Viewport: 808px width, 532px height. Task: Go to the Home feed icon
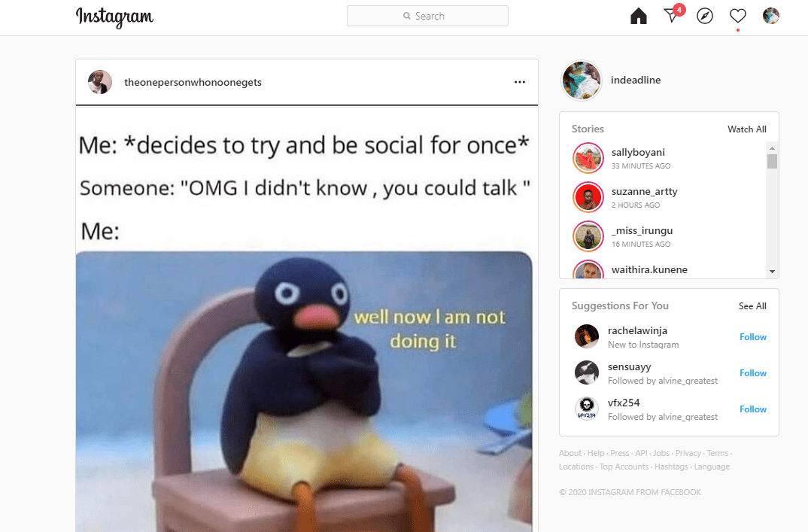[x=639, y=16]
